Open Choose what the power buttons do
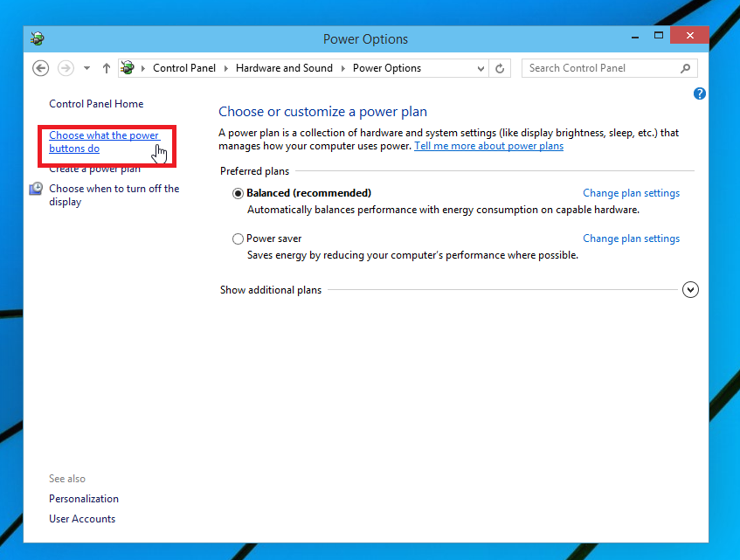 [x=104, y=142]
